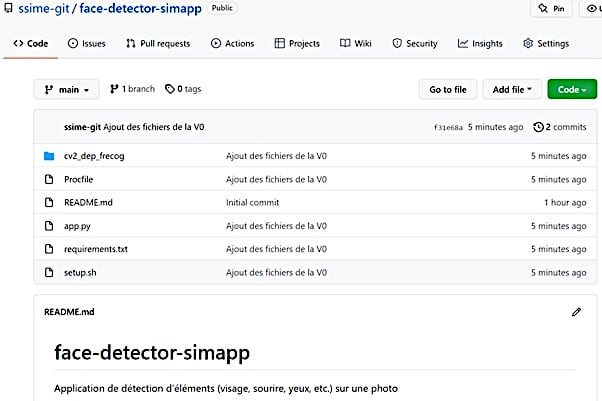
Task: Open the cv2_dep_frecog folder
Action: pyautogui.click(x=94, y=156)
